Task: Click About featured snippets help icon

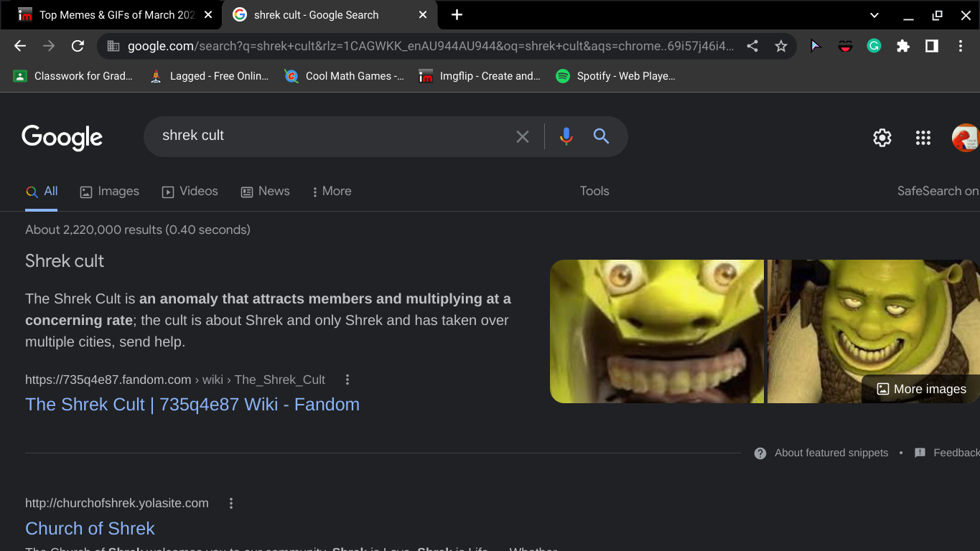Action: pyautogui.click(x=760, y=453)
